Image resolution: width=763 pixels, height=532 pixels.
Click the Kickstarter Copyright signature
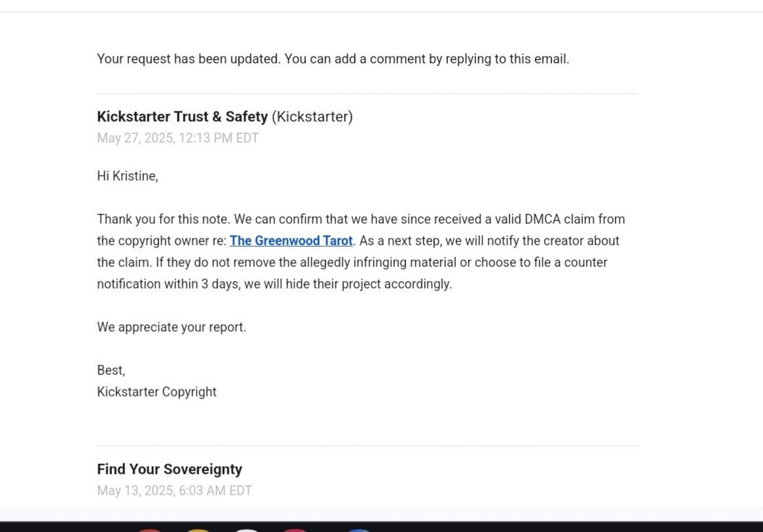[157, 392]
